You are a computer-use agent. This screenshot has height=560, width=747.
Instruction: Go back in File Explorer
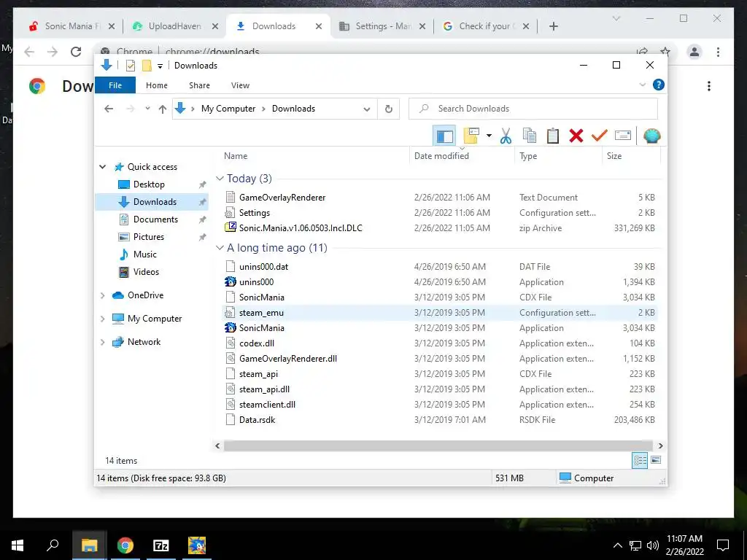109,109
